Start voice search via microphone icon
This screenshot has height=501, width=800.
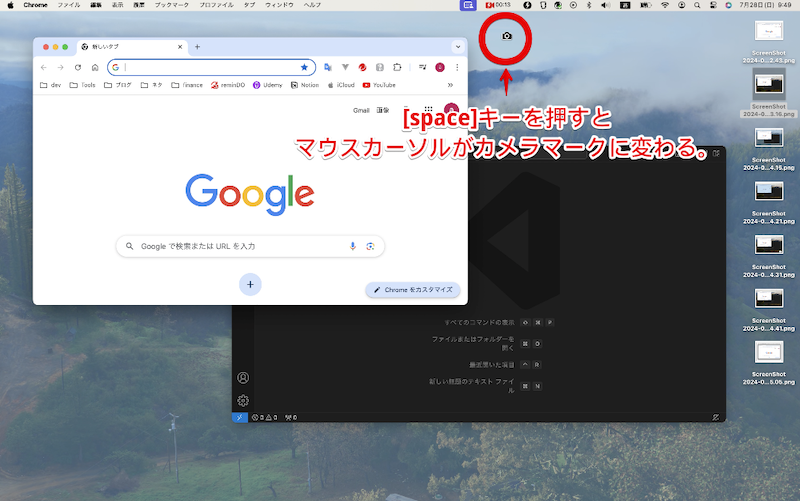(x=353, y=246)
